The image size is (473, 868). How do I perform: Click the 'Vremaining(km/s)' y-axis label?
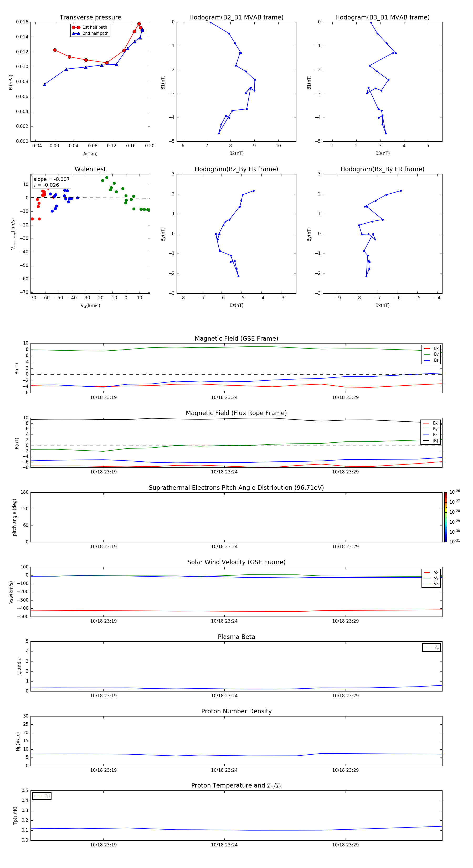13,234
